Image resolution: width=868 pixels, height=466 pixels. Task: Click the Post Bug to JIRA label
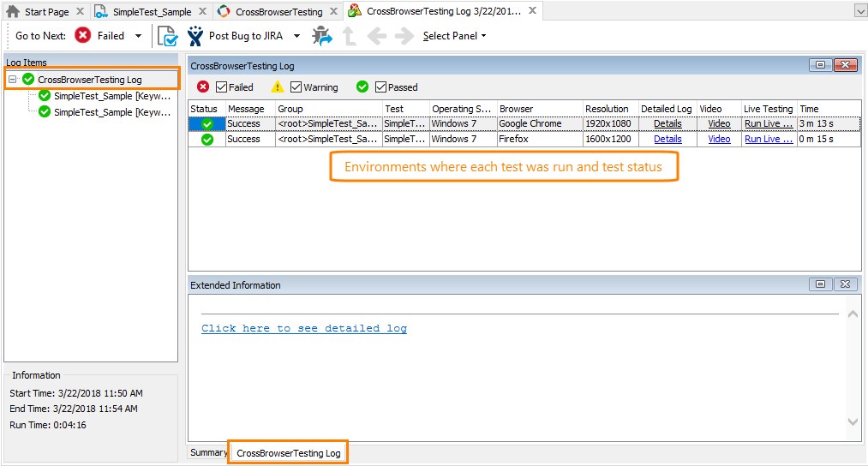point(246,36)
